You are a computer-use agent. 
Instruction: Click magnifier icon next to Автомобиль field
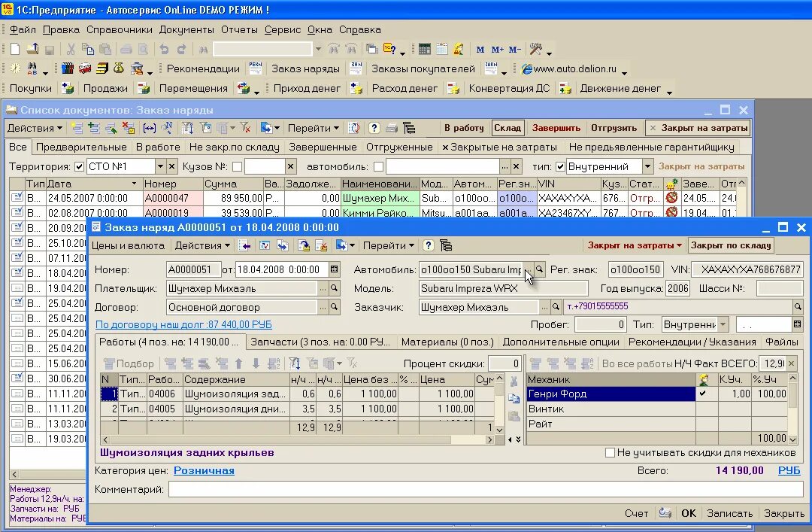(540, 269)
